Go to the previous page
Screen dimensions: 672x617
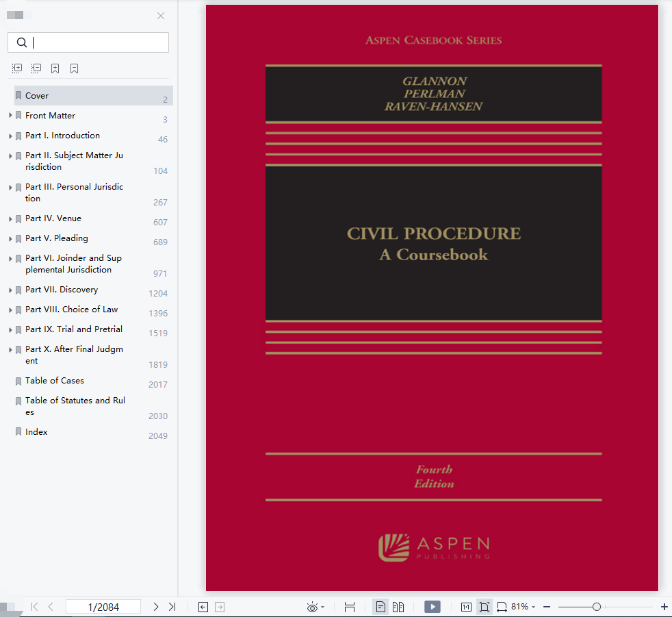click(51, 607)
